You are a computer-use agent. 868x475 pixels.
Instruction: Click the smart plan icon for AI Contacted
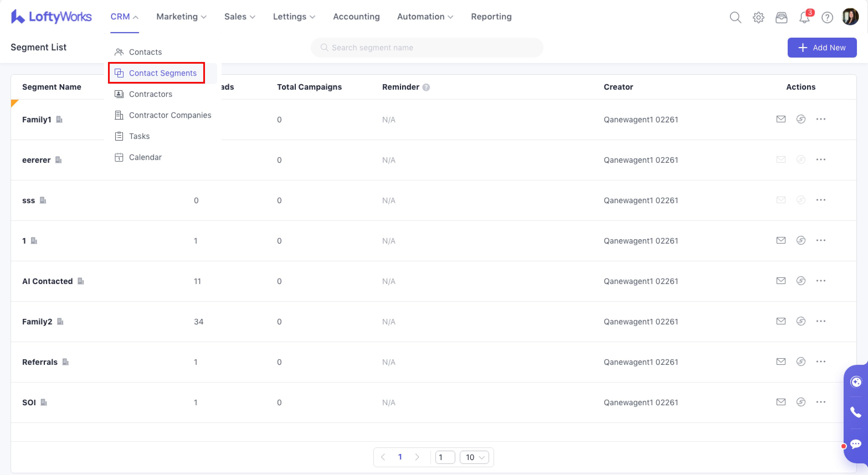[x=801, y=281]
